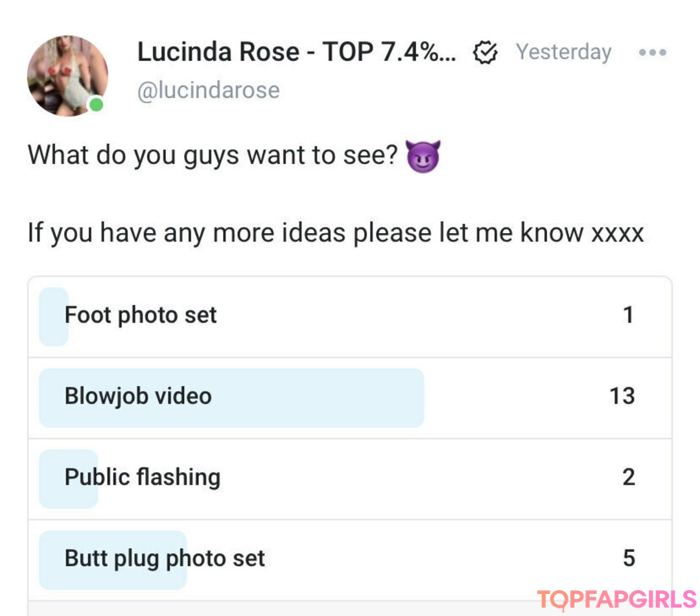Click the verified checkmark badge
This screenshot has height=616, width=700.
(x=485, y=52)
